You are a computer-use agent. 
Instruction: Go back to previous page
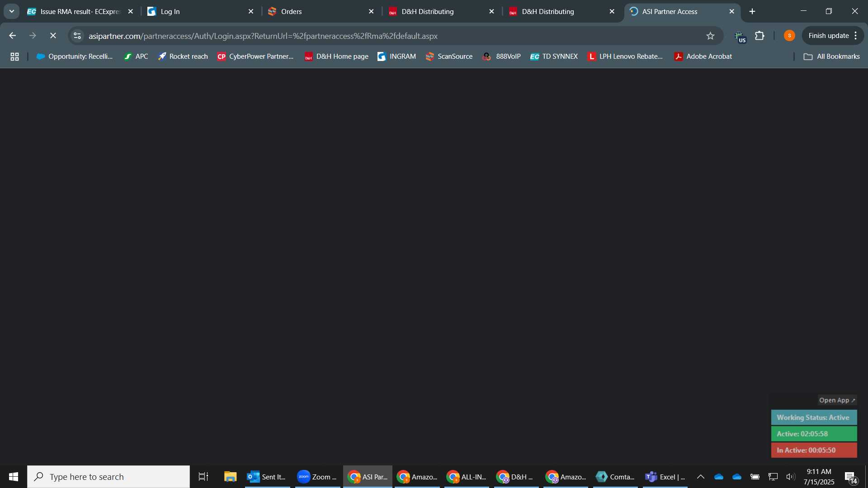(12, 36)
